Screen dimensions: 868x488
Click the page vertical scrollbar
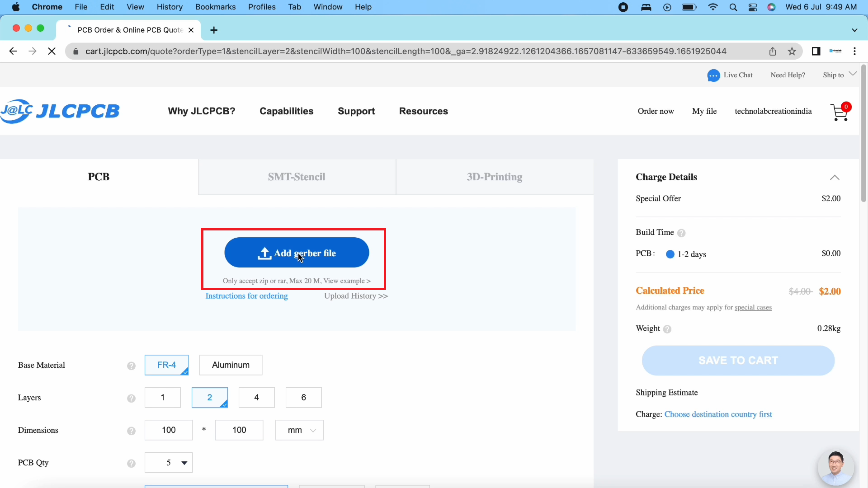click(863, 134)
